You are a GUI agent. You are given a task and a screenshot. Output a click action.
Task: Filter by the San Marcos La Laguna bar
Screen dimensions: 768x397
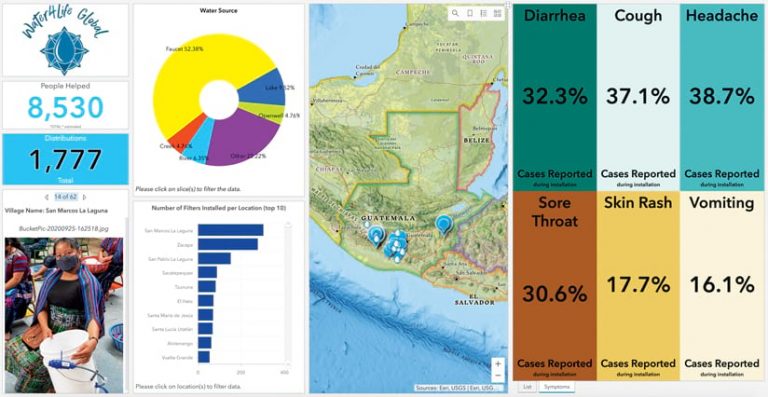click(x=230, y=230)
